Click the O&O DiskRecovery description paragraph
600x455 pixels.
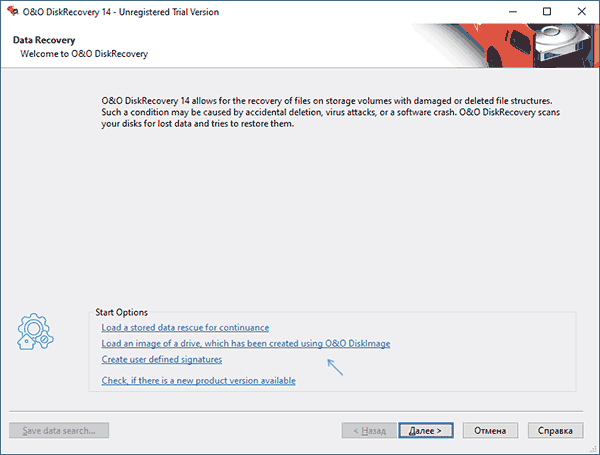pyautogui.click(x=331, y=112)
